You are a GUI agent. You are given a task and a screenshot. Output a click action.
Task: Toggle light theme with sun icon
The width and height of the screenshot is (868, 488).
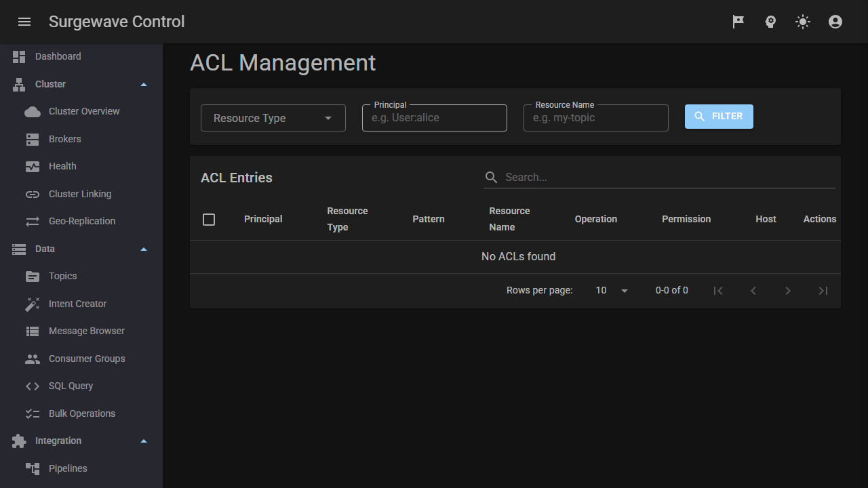(803, 22)
